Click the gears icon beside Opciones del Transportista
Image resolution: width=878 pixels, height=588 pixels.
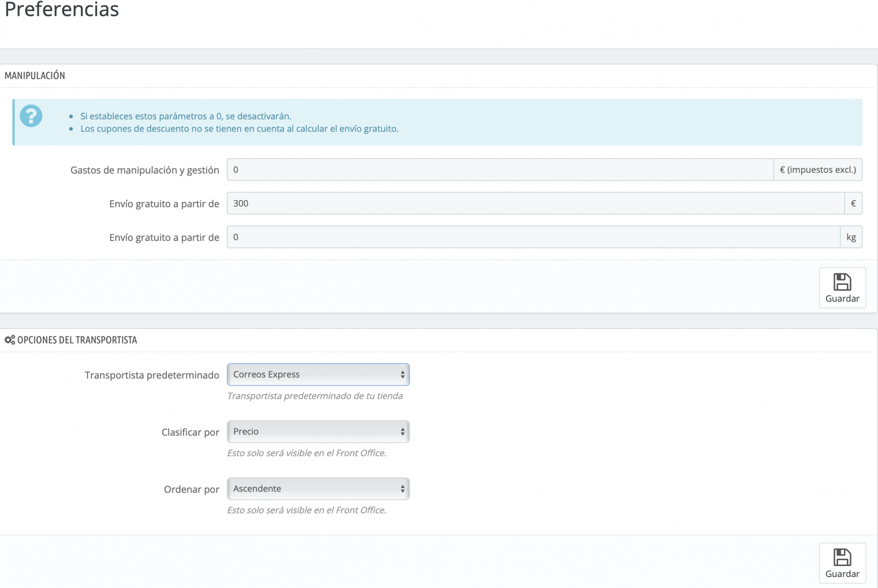pyautogui.click(x=10, y=340)
